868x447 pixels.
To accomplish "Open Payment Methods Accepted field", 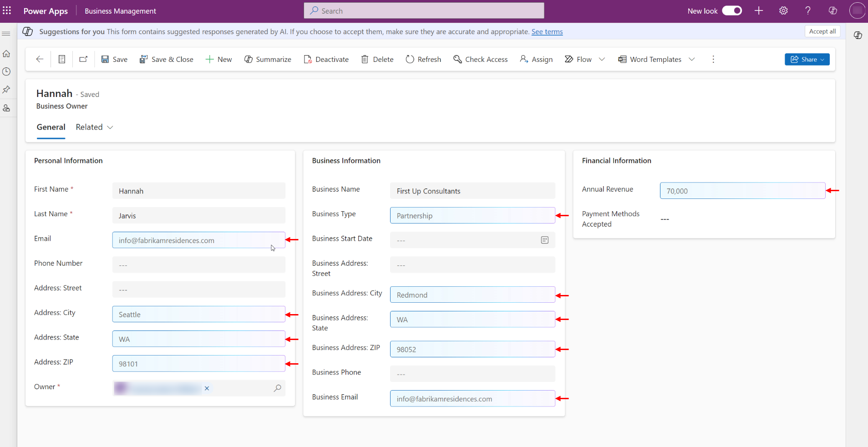I will point(742,219).
